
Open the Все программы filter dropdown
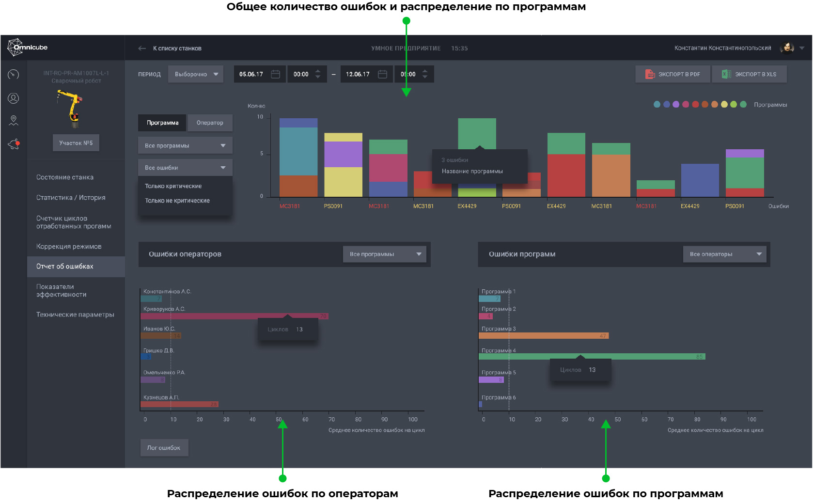185,145
